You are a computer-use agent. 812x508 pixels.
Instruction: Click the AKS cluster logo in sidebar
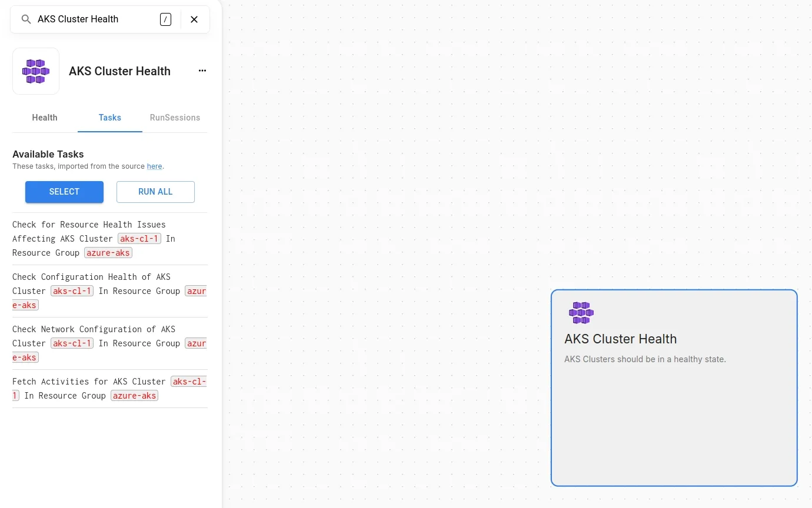click(36, 71)
